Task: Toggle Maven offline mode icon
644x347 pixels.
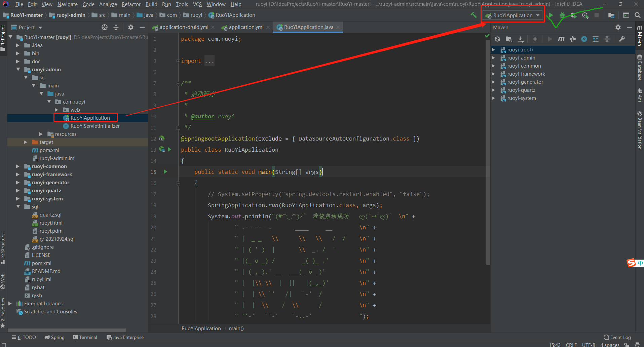Action: [584, 39]
